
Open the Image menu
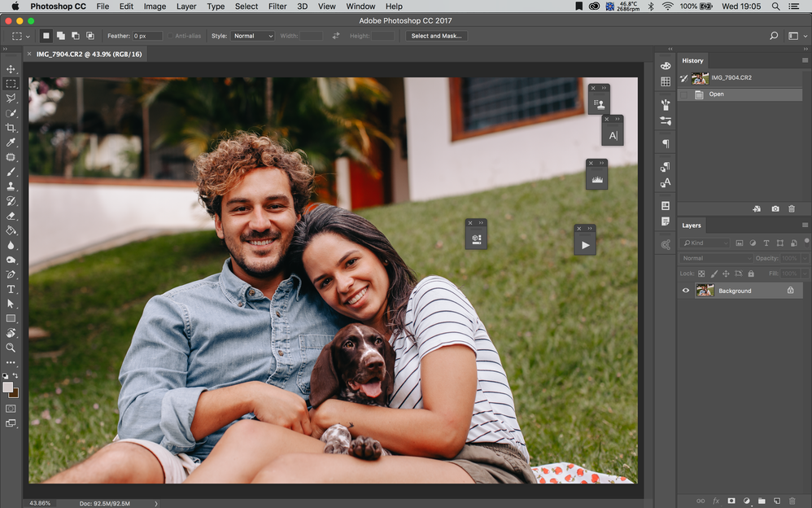click(155, 7)
